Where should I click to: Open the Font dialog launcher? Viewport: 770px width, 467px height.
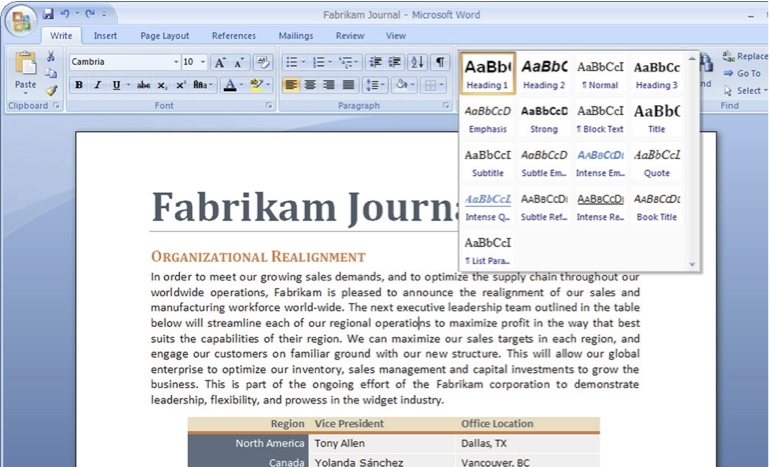point(269,105)
